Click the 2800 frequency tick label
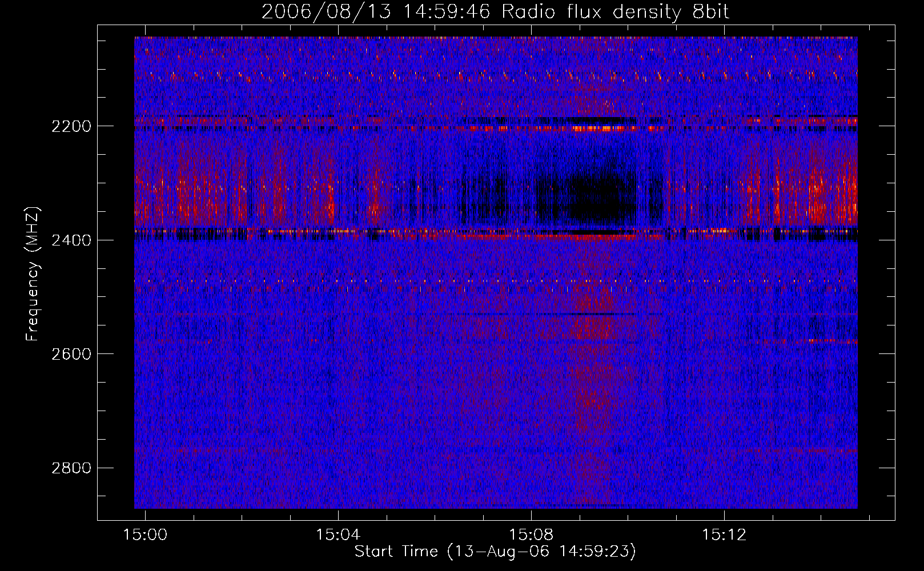Screen dimensions: 924x571 click(x=71, y=468)
